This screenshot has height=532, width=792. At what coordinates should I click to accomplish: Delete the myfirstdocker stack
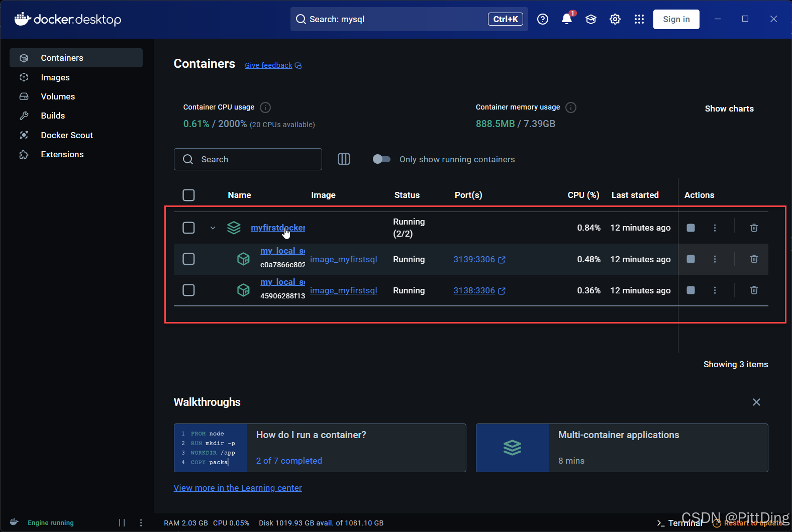[754, 228]
